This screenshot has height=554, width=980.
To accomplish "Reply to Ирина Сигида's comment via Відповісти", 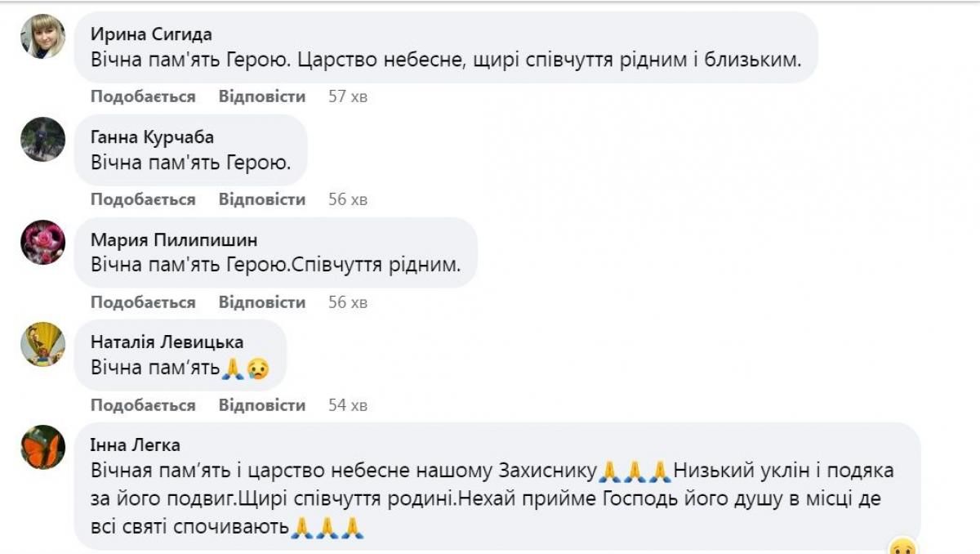I will tap(261, 96).
